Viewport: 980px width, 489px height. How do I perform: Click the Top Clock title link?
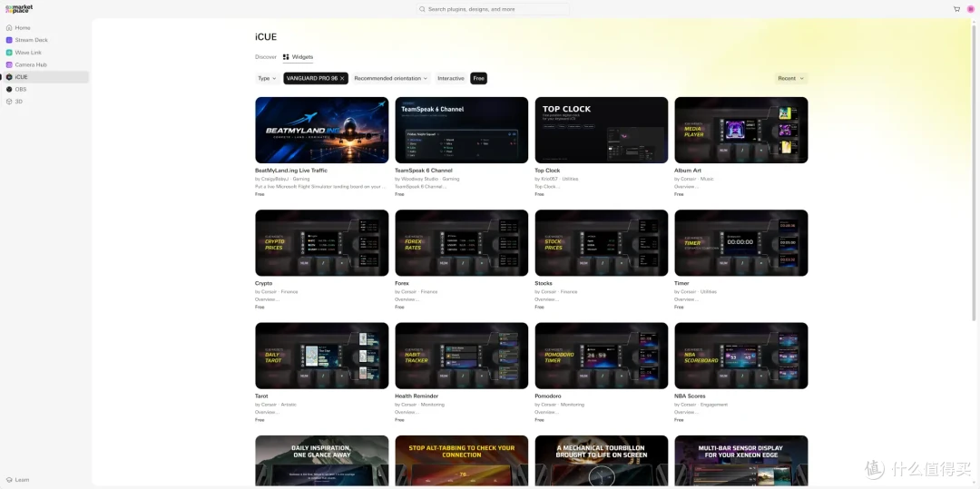(547, 171)
